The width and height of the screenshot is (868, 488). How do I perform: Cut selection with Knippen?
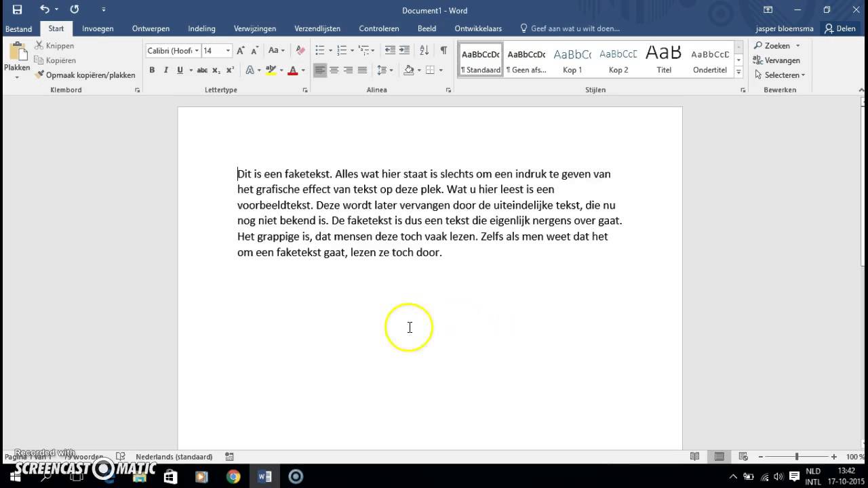(x=54, y=45)
